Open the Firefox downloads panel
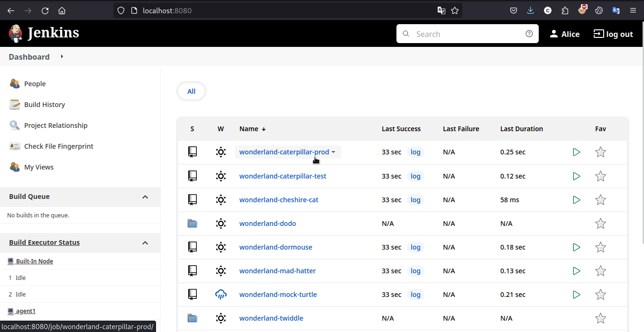The width and height of the screenshot is (644, 332). pyautogui.click(x=531, y=10)
